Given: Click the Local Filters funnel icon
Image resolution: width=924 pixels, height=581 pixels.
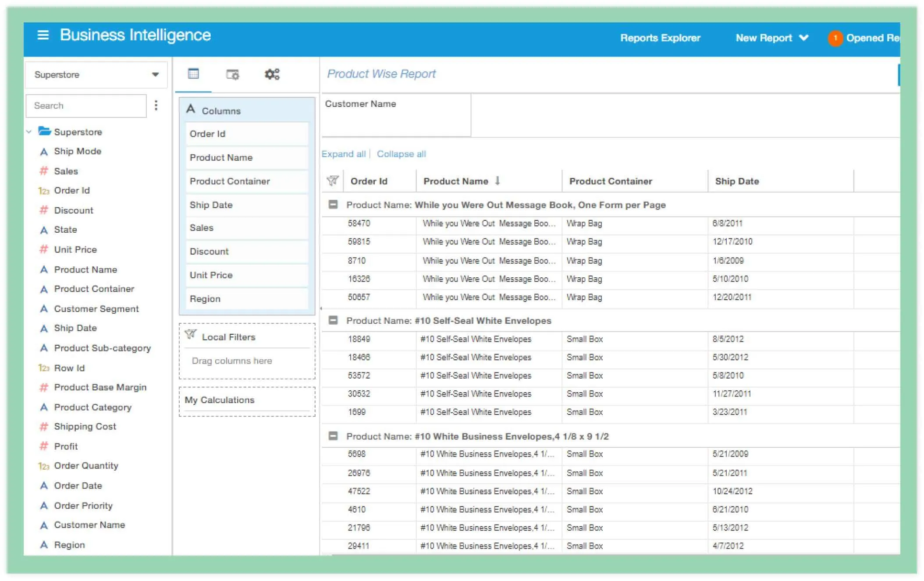Looking at the screenshot, I should tap(191, 335).
